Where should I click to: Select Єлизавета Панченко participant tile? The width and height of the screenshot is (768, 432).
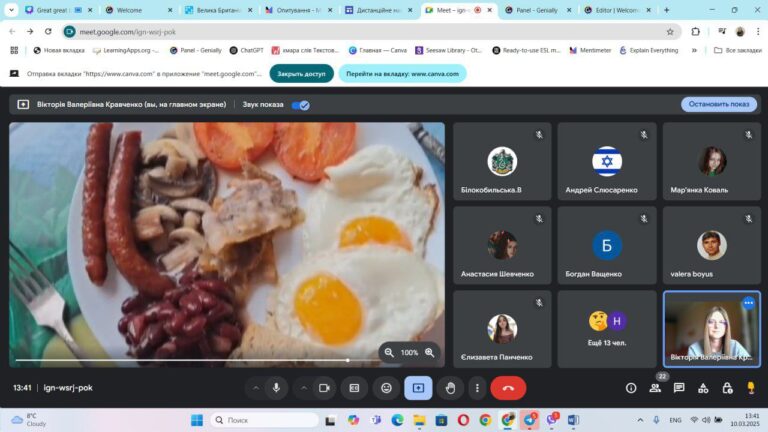coord(502,329)
